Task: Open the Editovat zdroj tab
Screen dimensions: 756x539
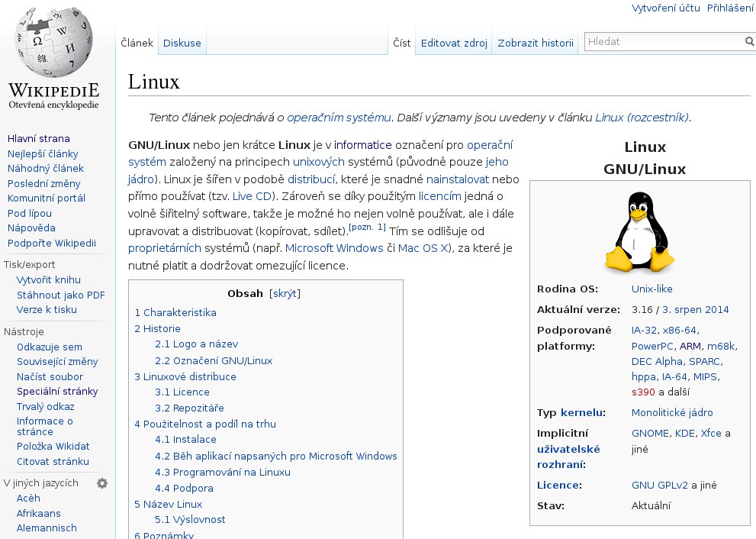Action: 454,43
